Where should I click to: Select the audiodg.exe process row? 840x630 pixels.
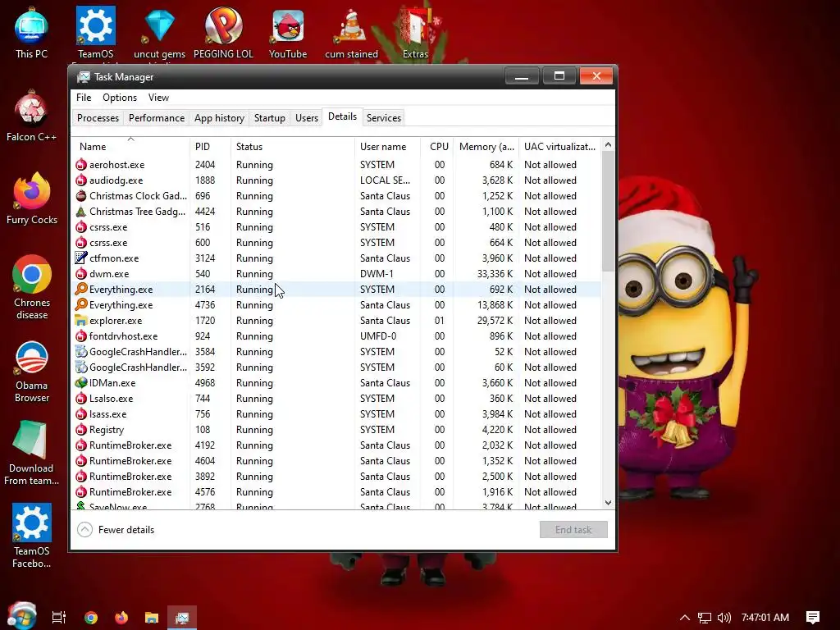pos(336,180)
